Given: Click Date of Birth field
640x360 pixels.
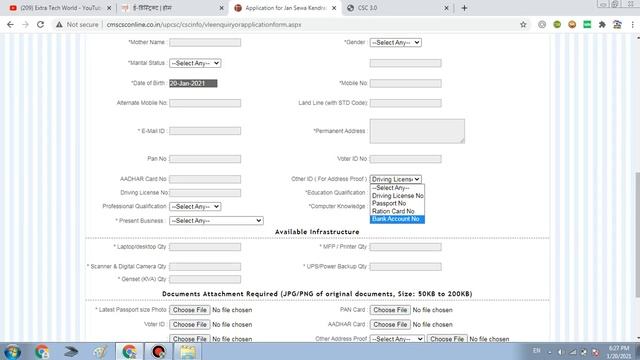Looking at the screenshot, I should [x=193, y=83].
